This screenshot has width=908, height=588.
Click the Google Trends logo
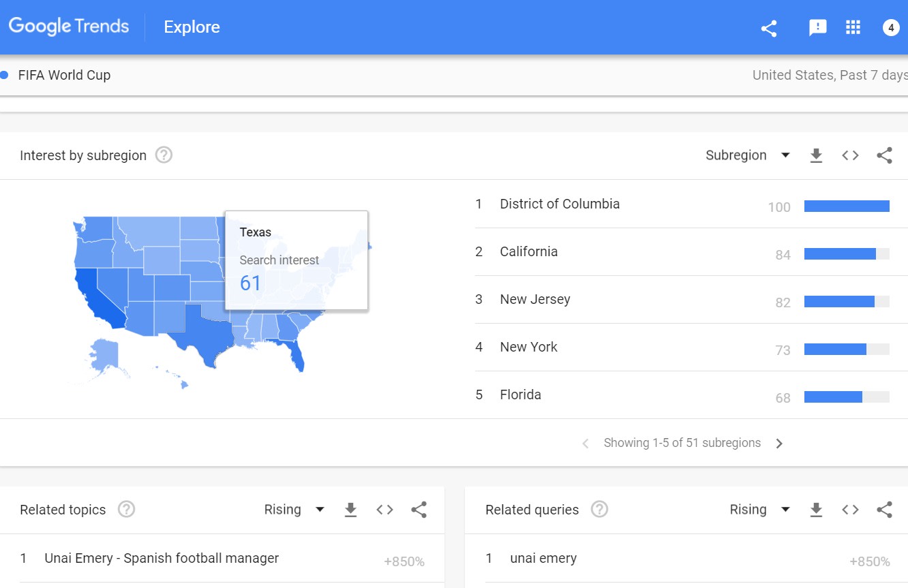(x=68, y=27)
